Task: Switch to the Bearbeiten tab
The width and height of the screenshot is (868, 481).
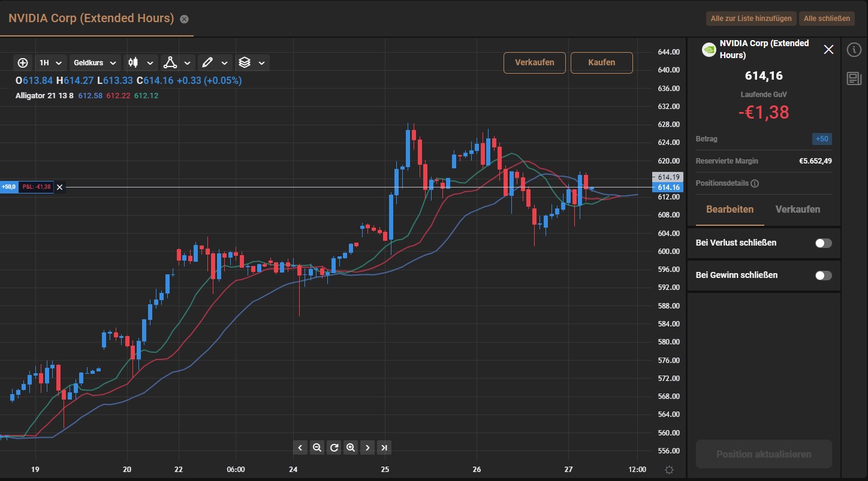Action: (730, 209)
